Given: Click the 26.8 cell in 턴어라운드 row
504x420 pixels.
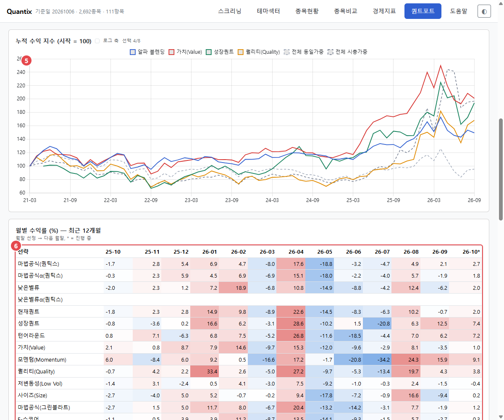Looking at the screenshot, I should click(x=291, y=336).
